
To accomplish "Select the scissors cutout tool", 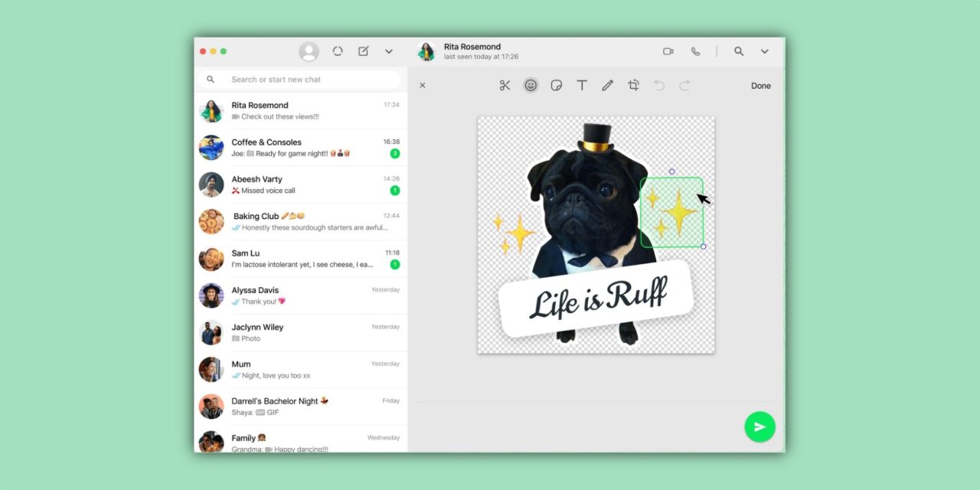I will (505, 86).
